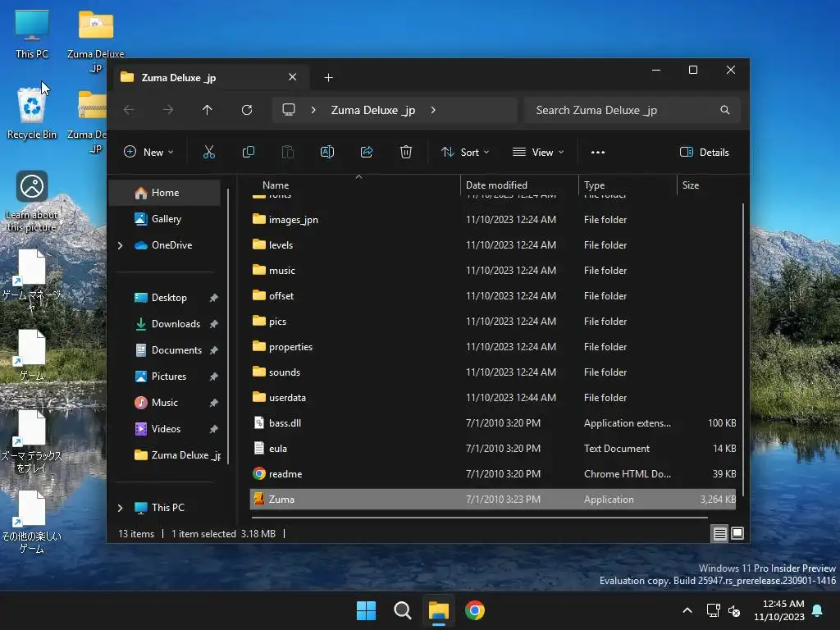This screenshot has width=840, height=630.
Task: Click the horizontal scrollbar below files
Action: pyautogui.click(x=479, y=518)
